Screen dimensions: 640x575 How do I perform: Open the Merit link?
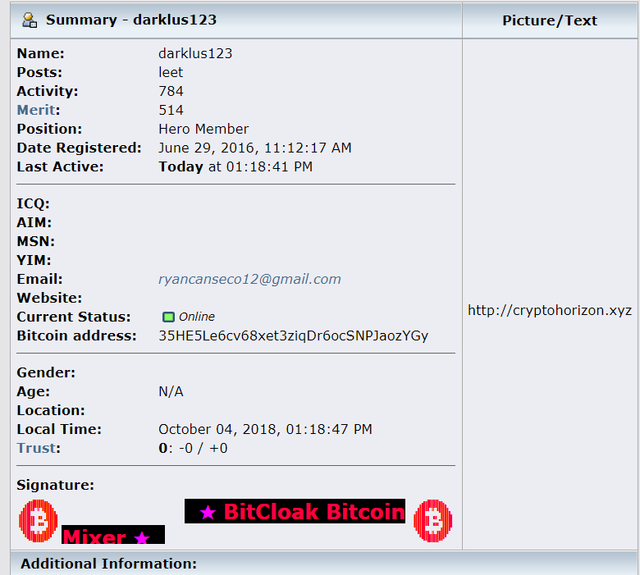click(x=36, y=110)
